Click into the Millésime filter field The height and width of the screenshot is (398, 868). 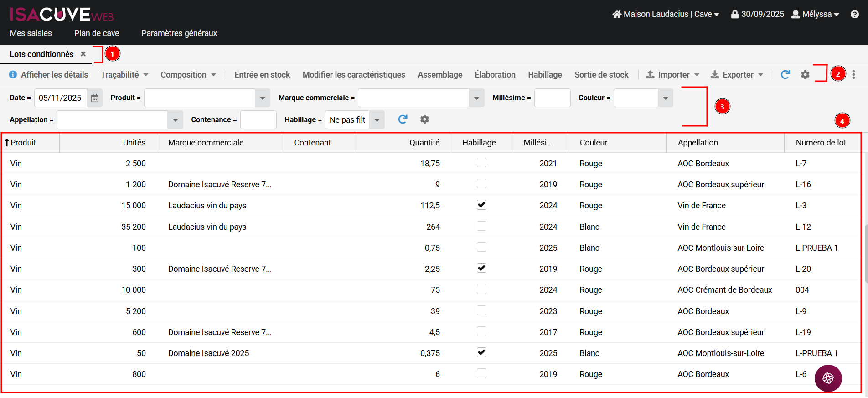coord(552,98)
